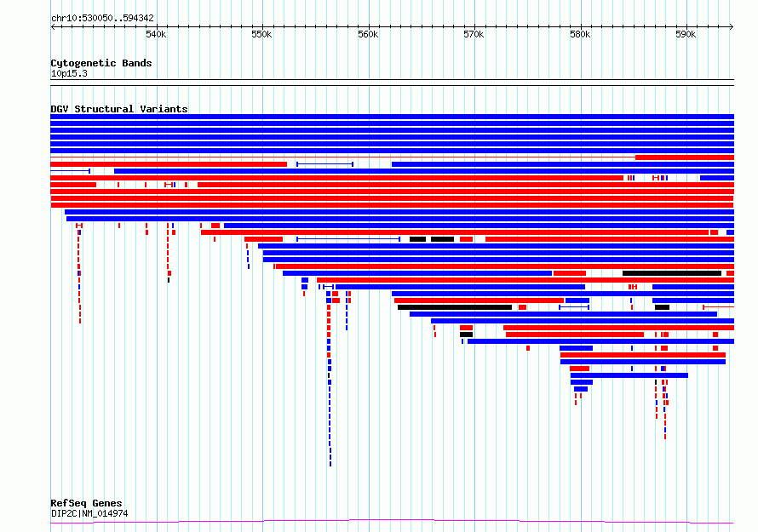Select the RefSeq Genes track title

coord(86,503)
